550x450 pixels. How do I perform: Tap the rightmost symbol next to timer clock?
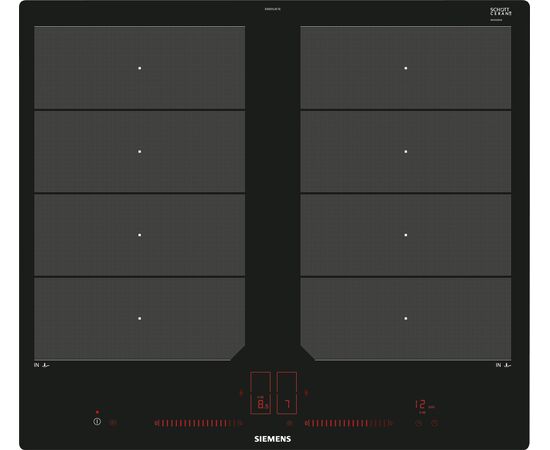click(x=435, y=423)
